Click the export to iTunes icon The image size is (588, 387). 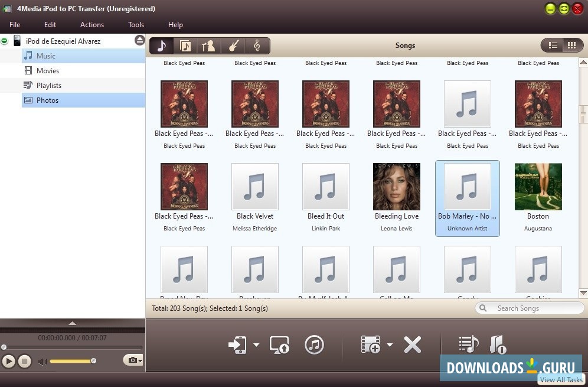click(314, 344)
